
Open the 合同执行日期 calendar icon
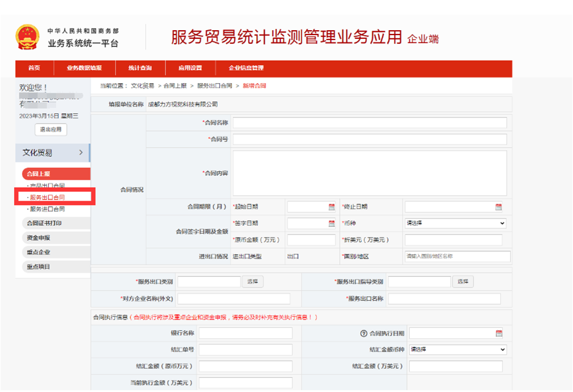coord(499,334)
